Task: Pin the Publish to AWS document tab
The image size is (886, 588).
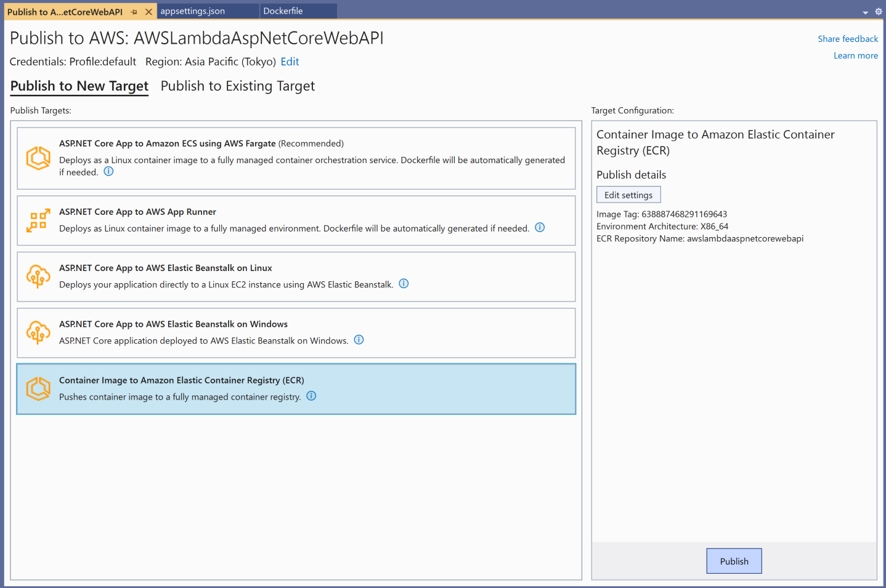Action: point(134,12)
